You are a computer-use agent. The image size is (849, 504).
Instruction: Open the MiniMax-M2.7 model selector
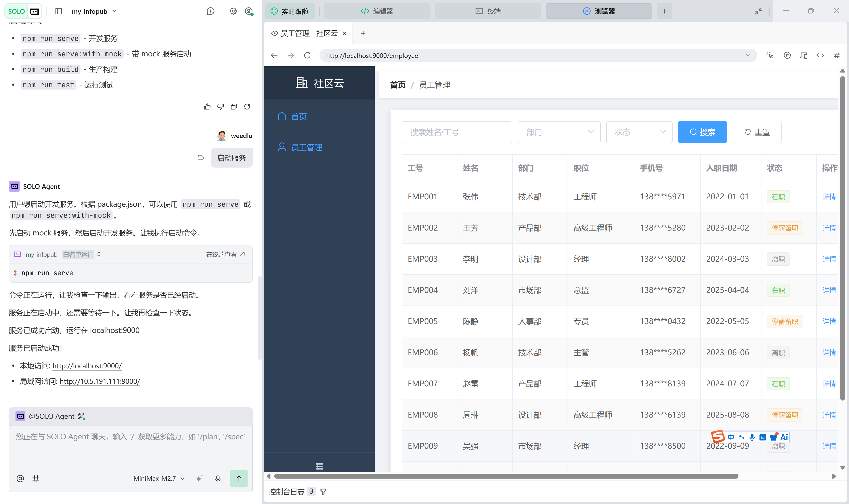(x=159, y=479)
